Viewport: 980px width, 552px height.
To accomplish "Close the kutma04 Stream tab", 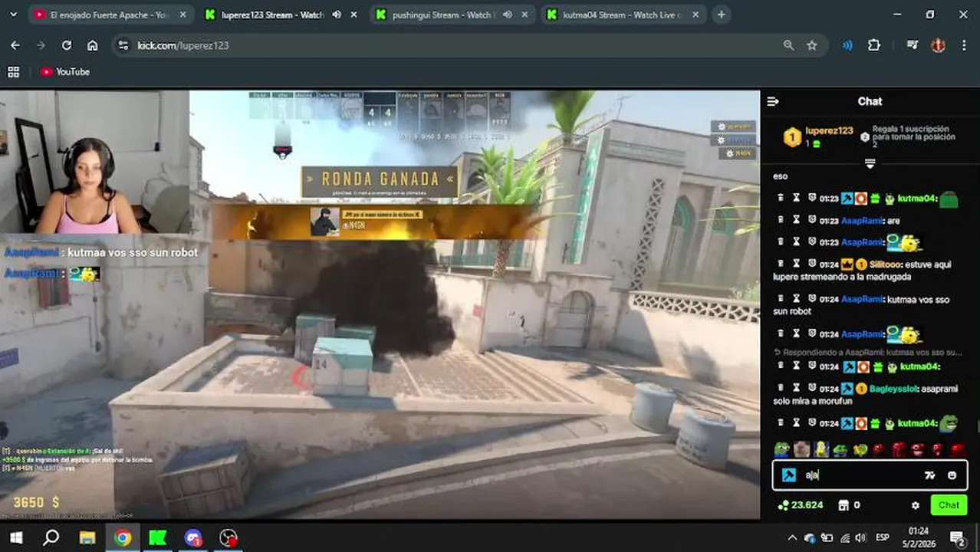I will (695, 15).
